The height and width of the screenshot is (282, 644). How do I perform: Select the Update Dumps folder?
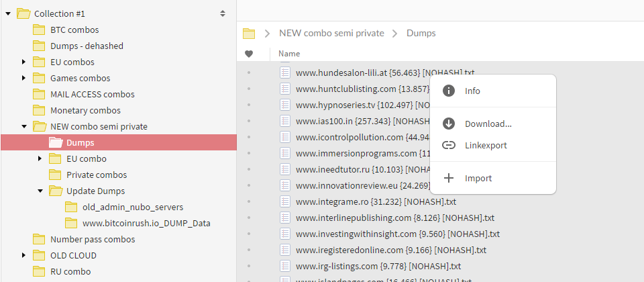tap(96, 191)
